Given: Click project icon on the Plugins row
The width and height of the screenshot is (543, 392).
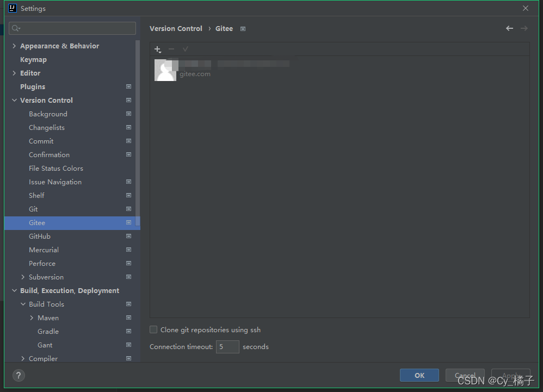Looking at the screenshot, I should (128, 86).
